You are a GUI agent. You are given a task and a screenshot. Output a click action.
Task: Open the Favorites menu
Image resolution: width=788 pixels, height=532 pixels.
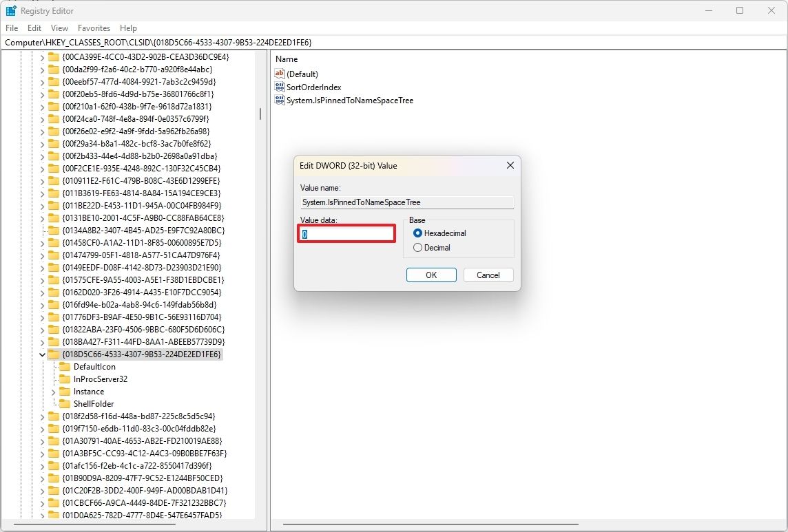point(94,28)
